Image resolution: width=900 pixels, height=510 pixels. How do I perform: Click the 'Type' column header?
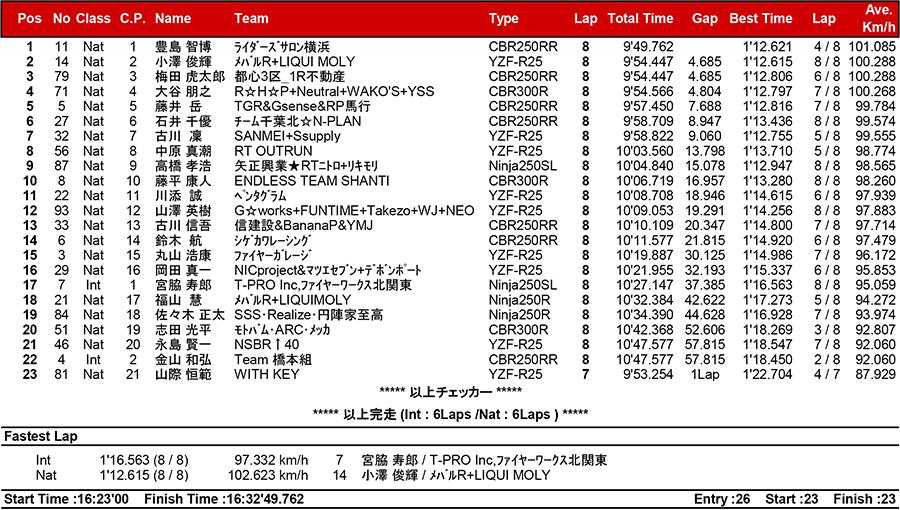click(503, 18)
